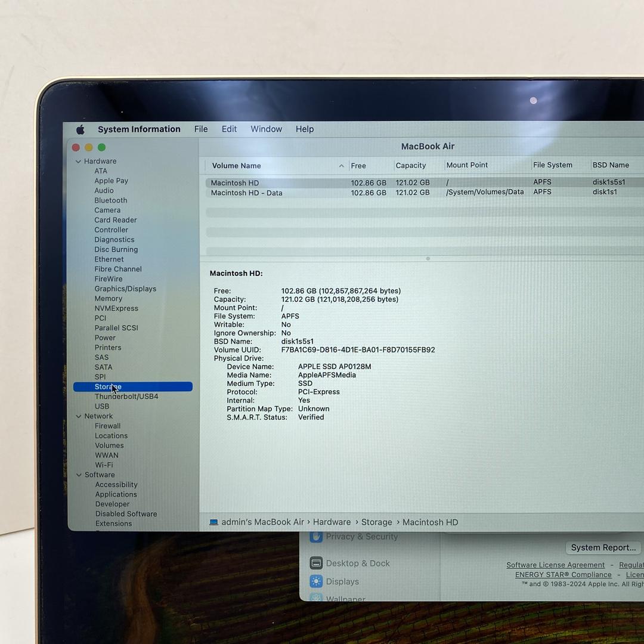The image size is (644, 644).
Task: Click the Capacity column header
Action: click(x=411, y=165)
